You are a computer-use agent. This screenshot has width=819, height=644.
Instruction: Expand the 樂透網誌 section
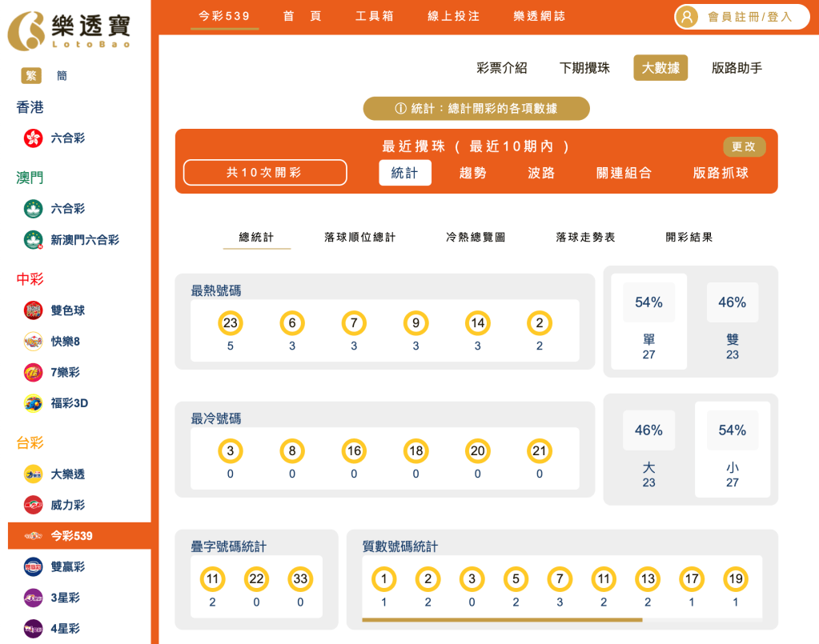coord(536,14)
